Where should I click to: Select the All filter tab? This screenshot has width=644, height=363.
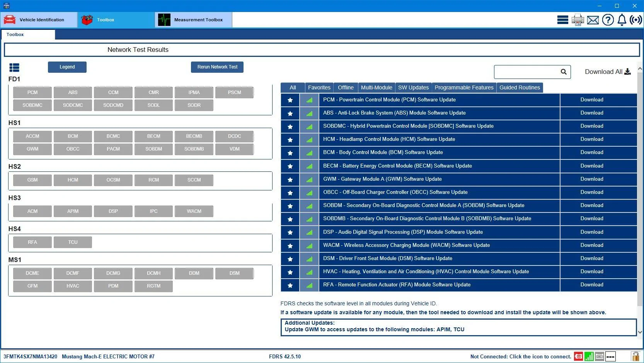pos(293,87)
